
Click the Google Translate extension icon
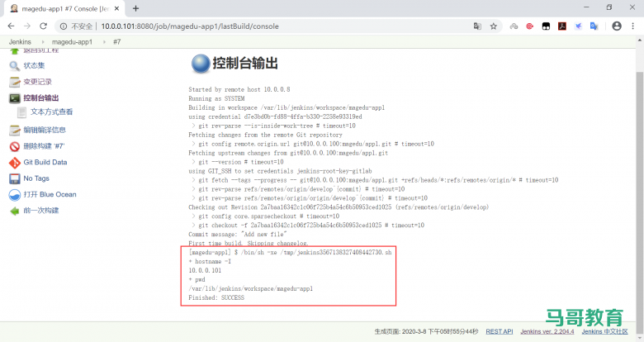coord(594,26)
